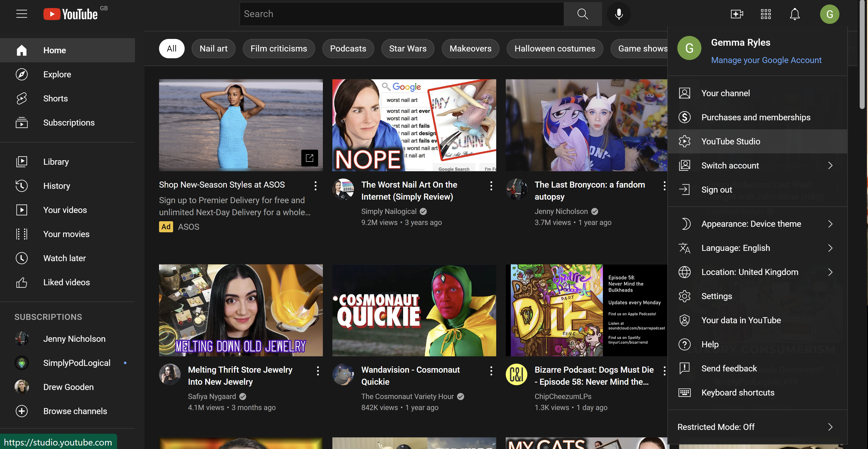Open Subscriptions in the sidebar
This screenshot has height=449, width=868.
67,123
